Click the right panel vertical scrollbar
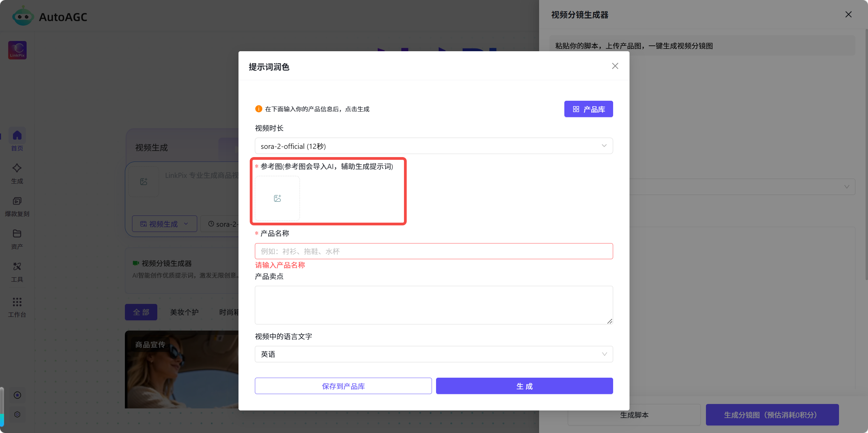This screenshot has height=433, width=868. tap(866, 155)
